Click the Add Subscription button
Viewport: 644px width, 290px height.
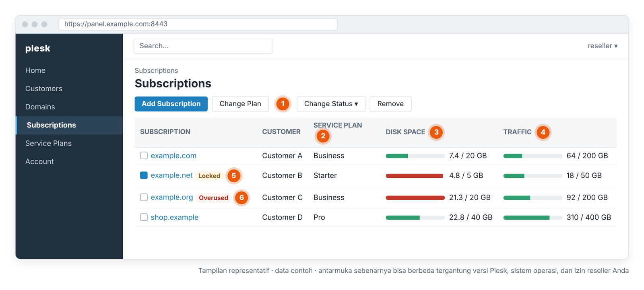pyautogui.click(x=171, y=104)
